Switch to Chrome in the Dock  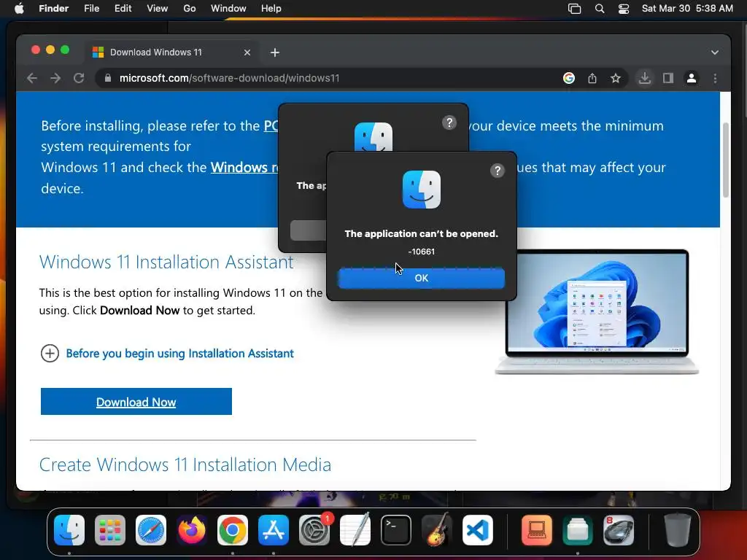tap(233, 530)
